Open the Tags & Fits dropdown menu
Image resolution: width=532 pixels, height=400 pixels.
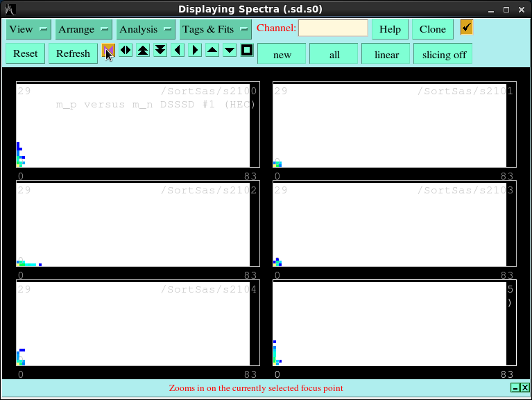click(x=216, y=29)
